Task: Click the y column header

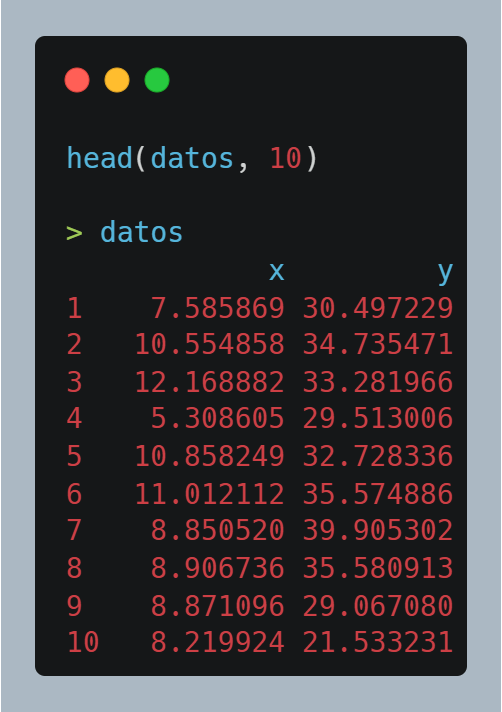Action: pyautogui.click(x=446, y=273)
